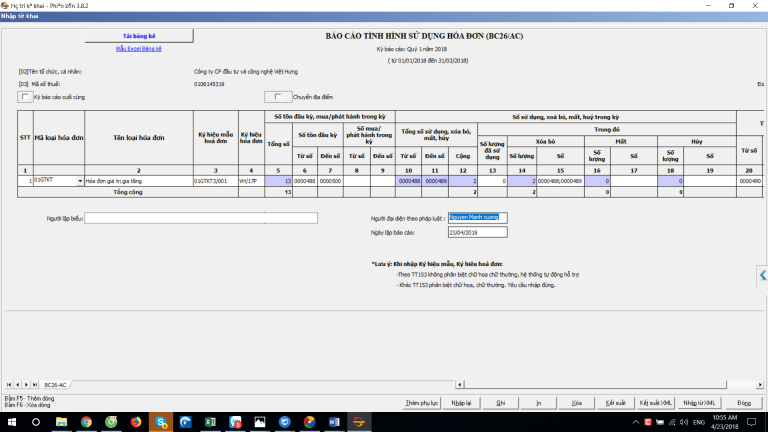Tick the 'Chuyển địa điểm' checkbox
The width and height of the screenshot is (768, 432).
[278, 97]
